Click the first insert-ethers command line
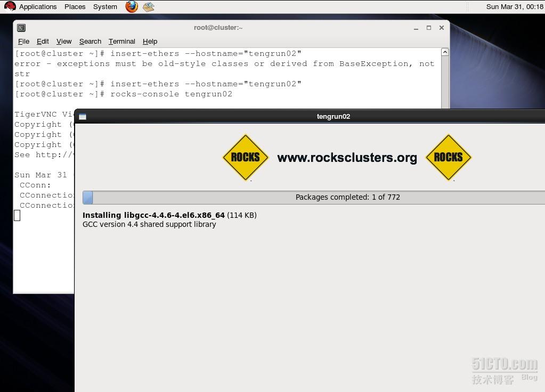The image size is (545, 392). [x=158, y=54]
